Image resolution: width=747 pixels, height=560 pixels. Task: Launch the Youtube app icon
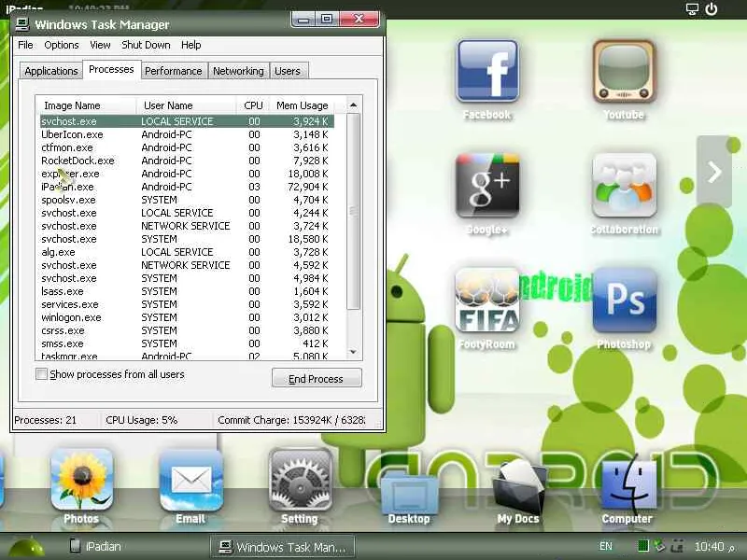[x=624, y=71]
